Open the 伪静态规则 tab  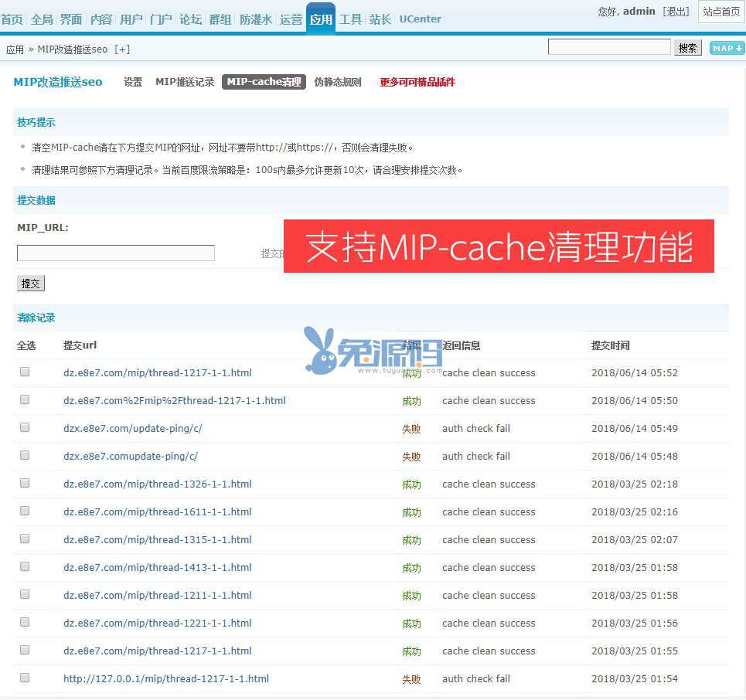[x=338, y=82]
